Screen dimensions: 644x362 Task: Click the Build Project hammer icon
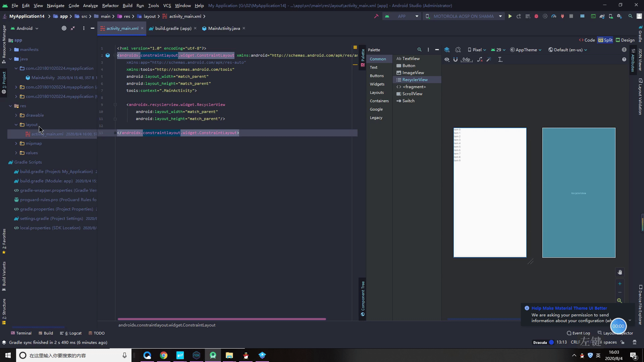click(x=376, y=16)
